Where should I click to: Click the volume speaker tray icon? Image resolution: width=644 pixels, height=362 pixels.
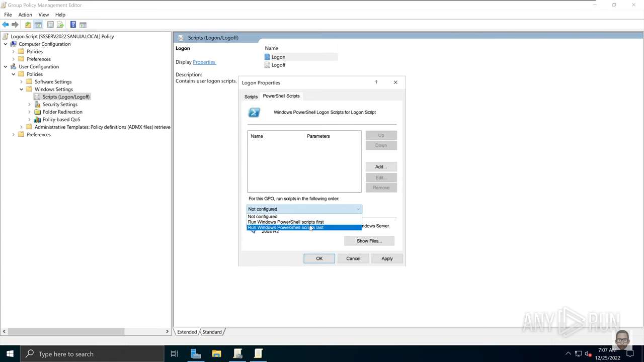pyautogui.click(x=588, y=354)
